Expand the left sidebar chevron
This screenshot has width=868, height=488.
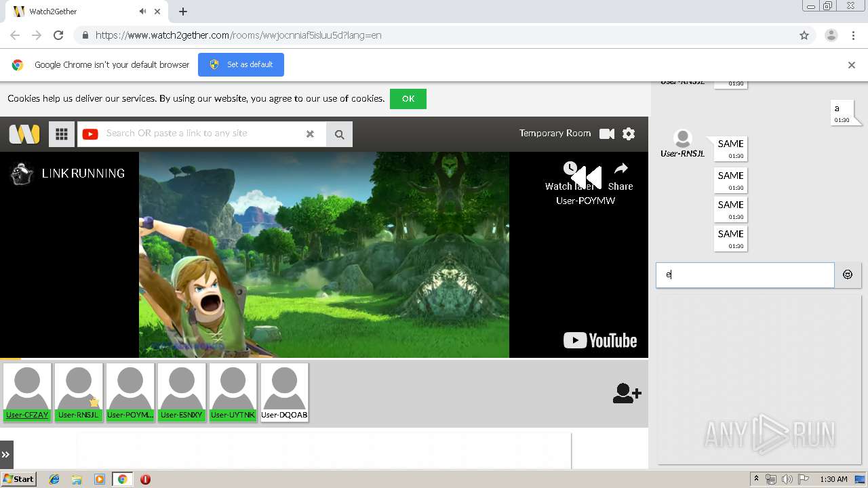coord(6,455)
